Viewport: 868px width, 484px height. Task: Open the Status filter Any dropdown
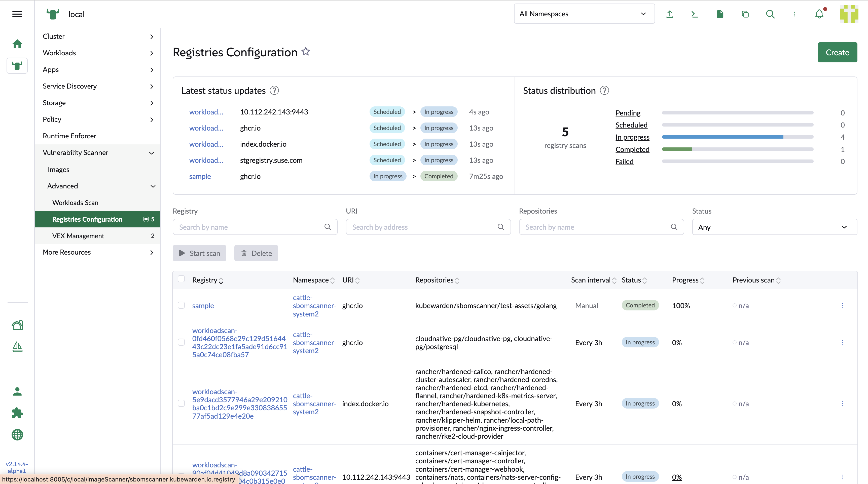click(x=774, y=227)
